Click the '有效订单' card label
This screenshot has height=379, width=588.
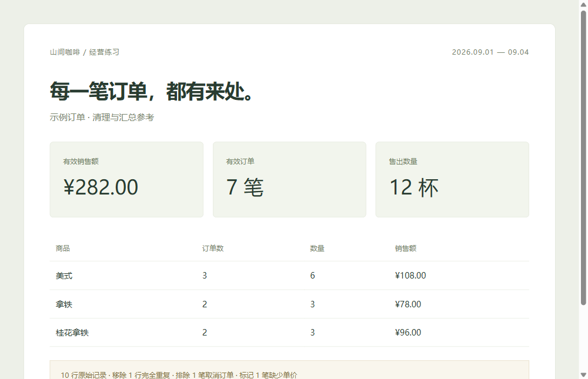click(x=240, y=162)
